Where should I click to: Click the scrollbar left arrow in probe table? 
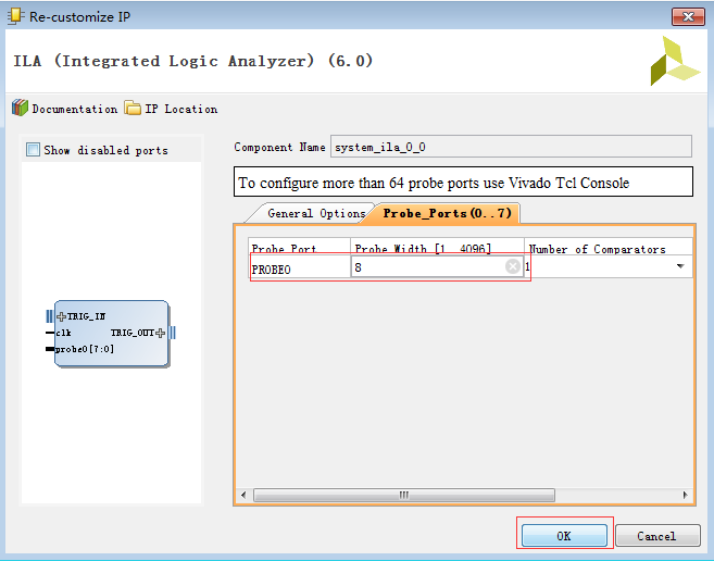[x=244, y=495]
